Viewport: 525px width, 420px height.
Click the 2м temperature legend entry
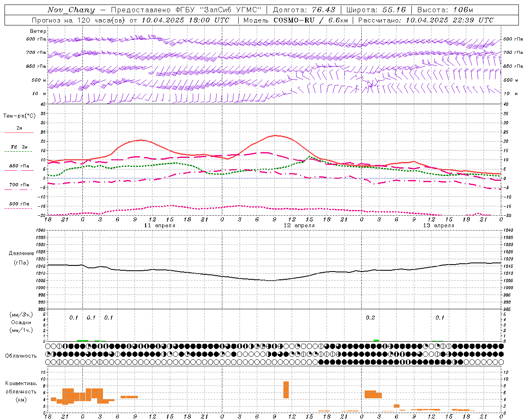click(19, 128)
